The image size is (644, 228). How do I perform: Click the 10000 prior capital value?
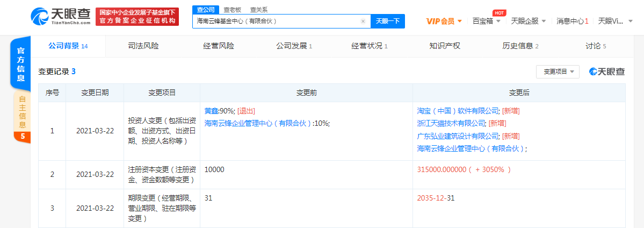(x=214, y=169)
